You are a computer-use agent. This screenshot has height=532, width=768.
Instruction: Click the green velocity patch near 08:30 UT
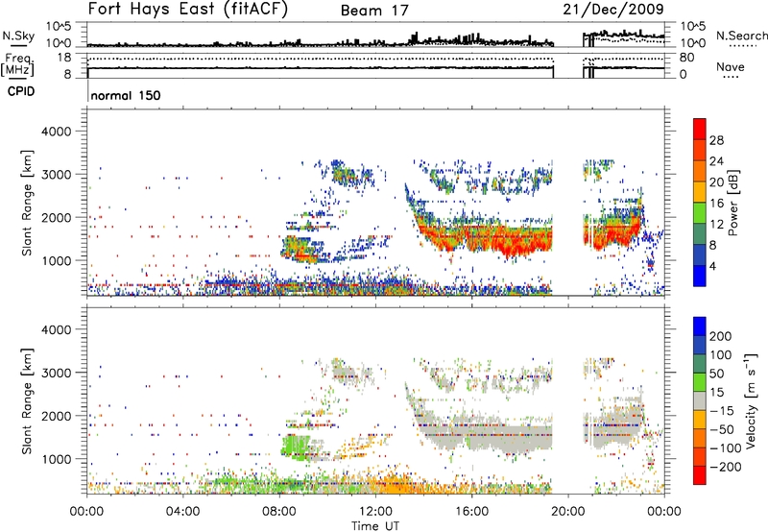[295, 446]
